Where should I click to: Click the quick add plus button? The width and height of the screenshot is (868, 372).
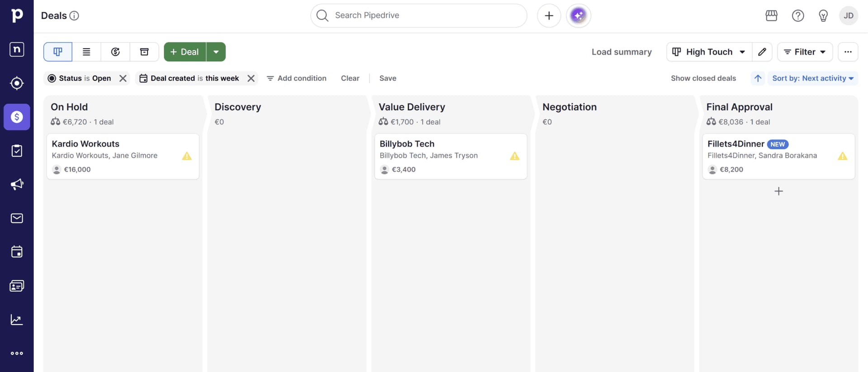[x=549, y=15]
